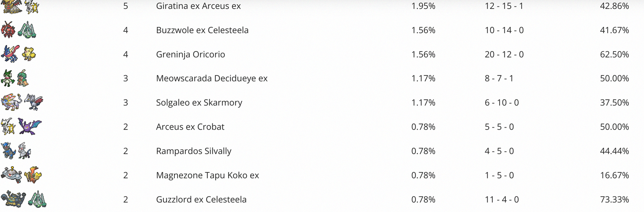Click the Magnezone sprite icon
The height and width of the screenshot is (212, 644).
click(x=11, y=175)
